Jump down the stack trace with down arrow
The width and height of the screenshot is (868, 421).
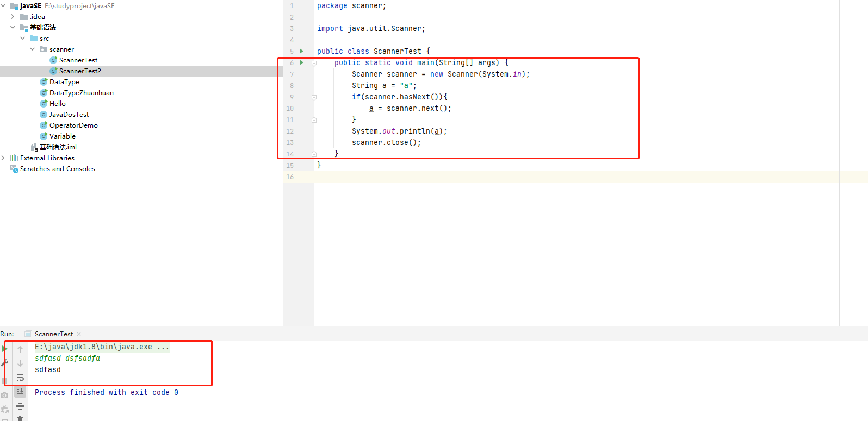[x=20, y=363]
